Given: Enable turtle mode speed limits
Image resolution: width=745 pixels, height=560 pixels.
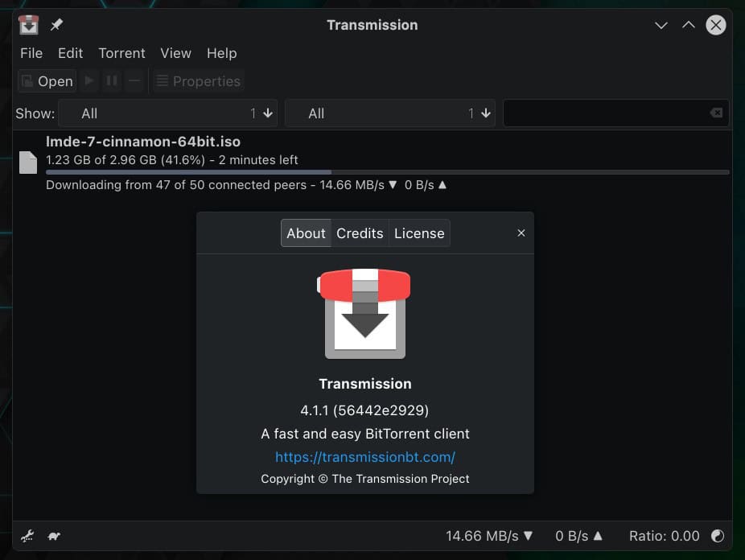Looking at the screenshot, I should (53, 535).
